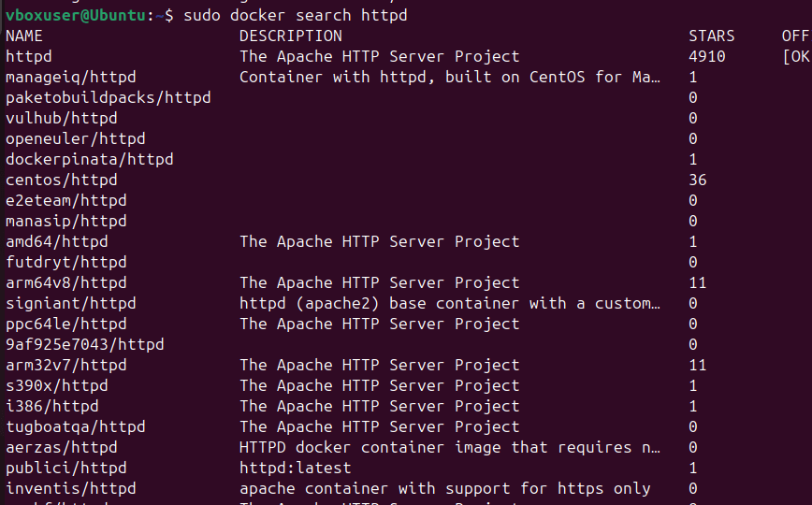Click the typed command 'sudo docker search httpd'
The width and height of the screenshot is (812, 505).
pos(295,15)
